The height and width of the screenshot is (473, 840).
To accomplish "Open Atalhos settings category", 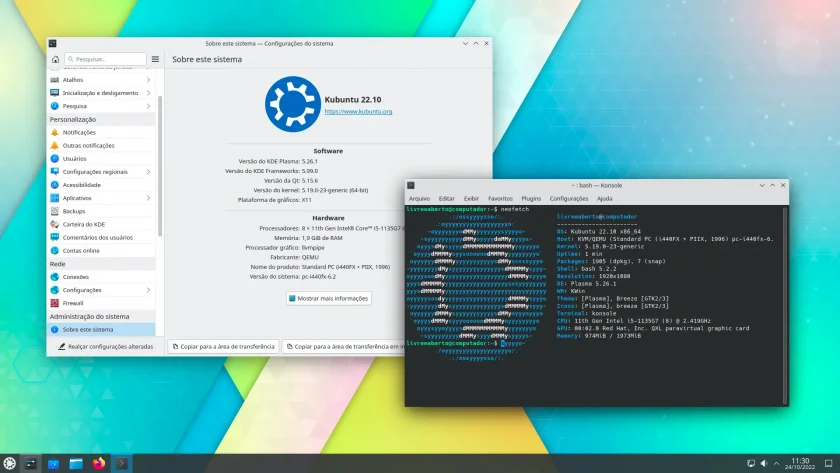I will [x=100, y=80].
